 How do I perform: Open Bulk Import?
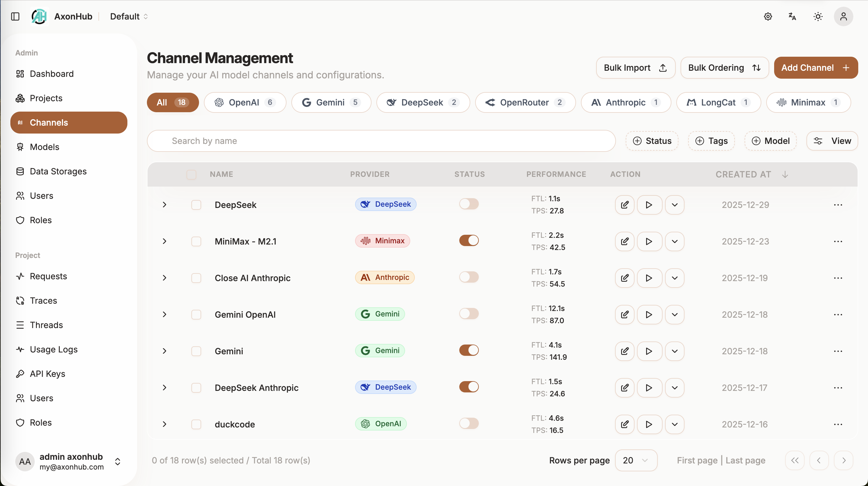[x=635, y=67]
